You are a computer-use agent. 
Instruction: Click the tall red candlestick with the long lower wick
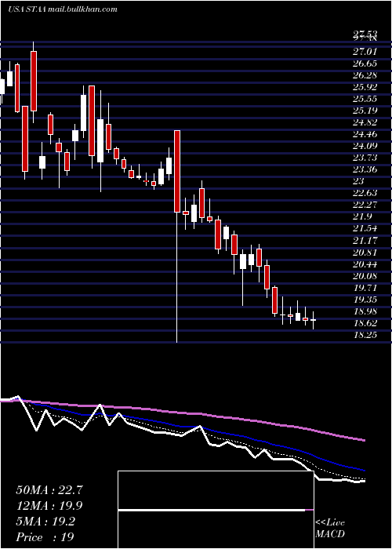click(x=177, y=236)
